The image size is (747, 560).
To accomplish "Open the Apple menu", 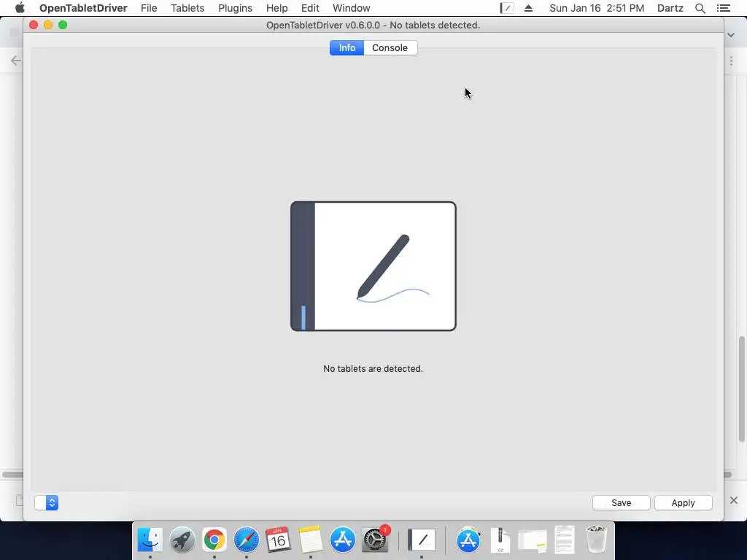I will 20,8.
